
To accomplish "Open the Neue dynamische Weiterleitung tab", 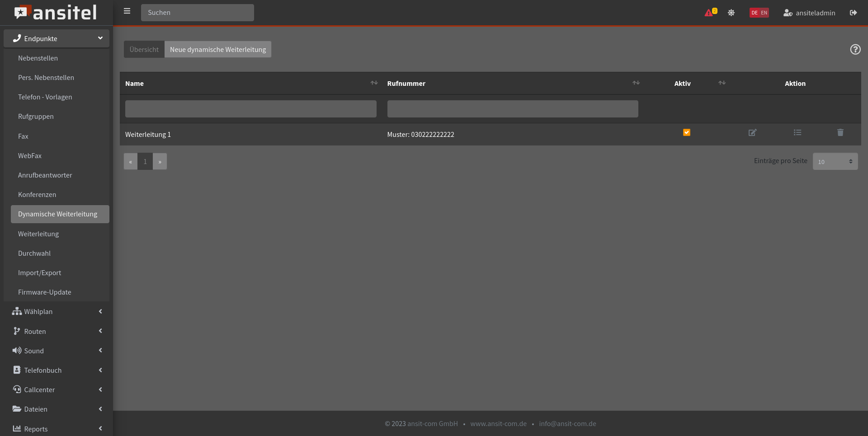I will click(217, 49).
